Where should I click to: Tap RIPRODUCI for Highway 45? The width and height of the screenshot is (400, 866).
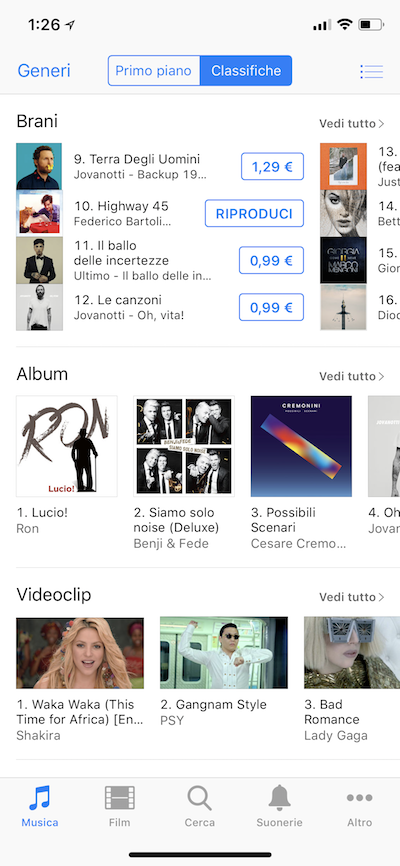[254, 213]
